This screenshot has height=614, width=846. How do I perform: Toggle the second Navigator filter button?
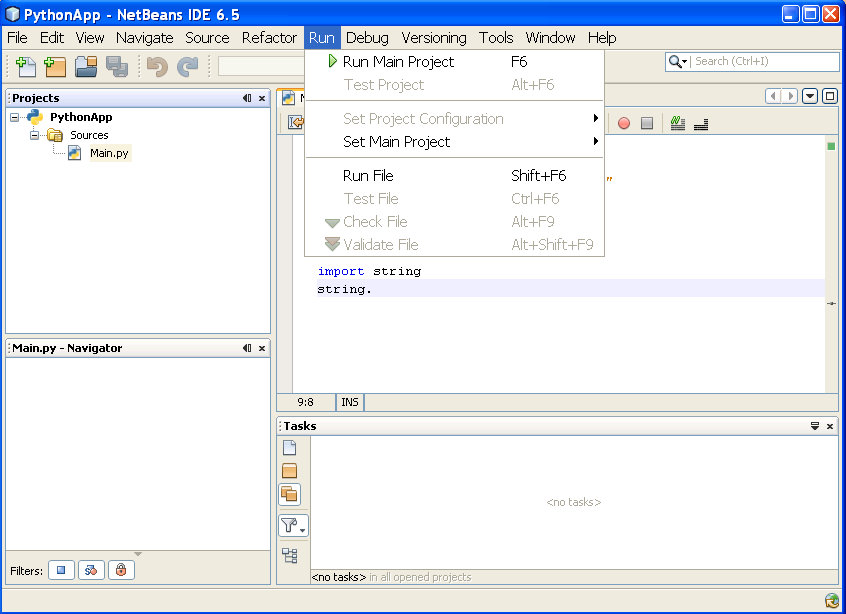click(x=91, y=570)
